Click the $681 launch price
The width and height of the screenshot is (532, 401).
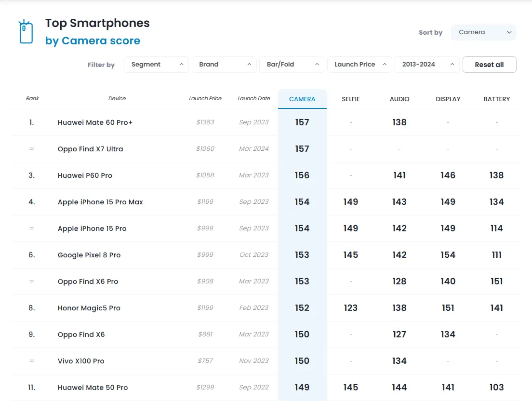(x=205, y=334)
